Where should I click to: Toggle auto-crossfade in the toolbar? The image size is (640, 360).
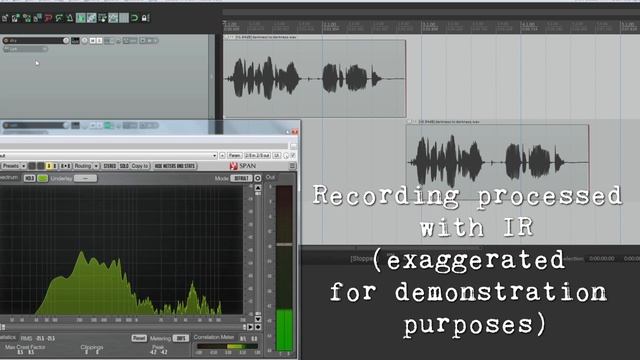(81, 18)
